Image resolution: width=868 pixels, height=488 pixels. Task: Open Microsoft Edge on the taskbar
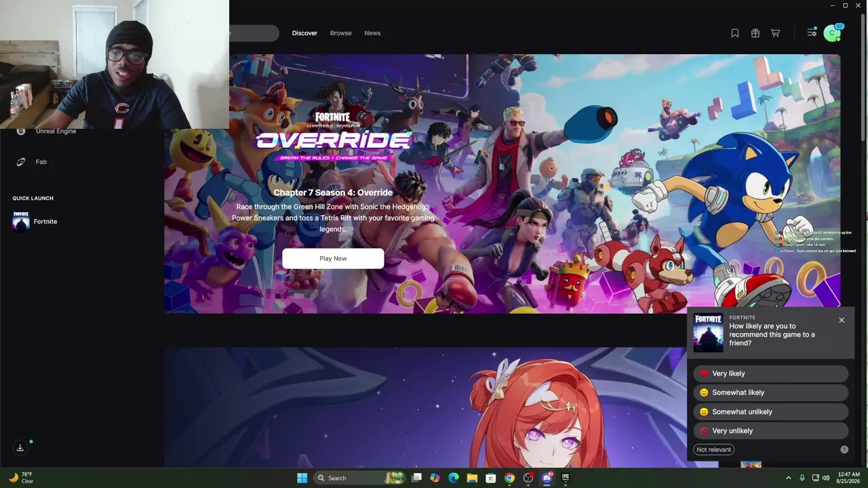(x=454, y=478)
